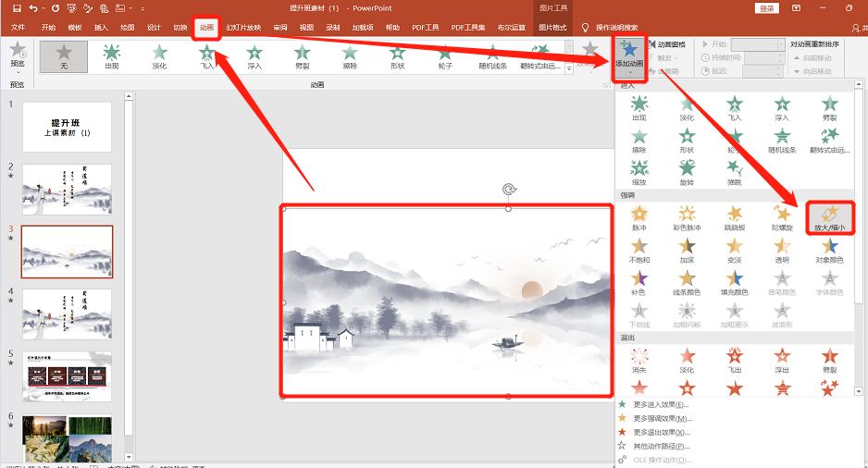Choose 浮入 effect in the ribbon gallery
Image resolution: width=868 pixels, height=468 pixels.
pyautogui.click(x=254, y=56)
